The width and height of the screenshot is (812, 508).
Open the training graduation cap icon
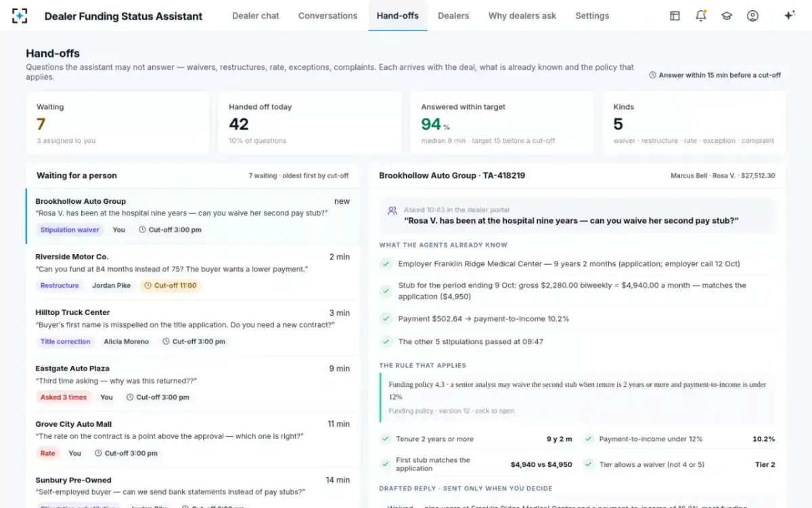pos(727,16)
